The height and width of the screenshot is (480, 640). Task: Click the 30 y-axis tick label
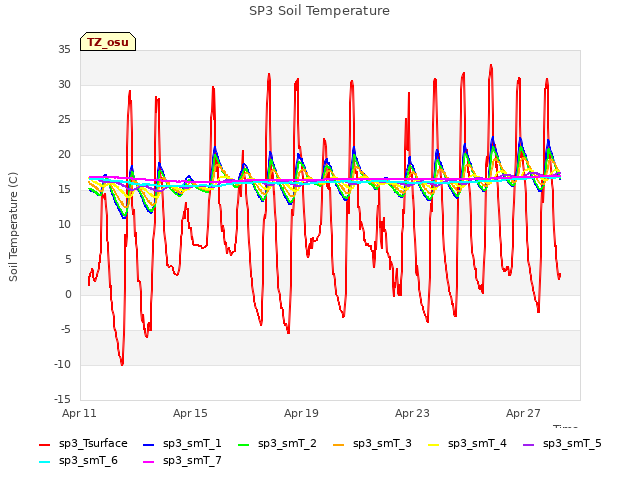(x=64, y=85)
